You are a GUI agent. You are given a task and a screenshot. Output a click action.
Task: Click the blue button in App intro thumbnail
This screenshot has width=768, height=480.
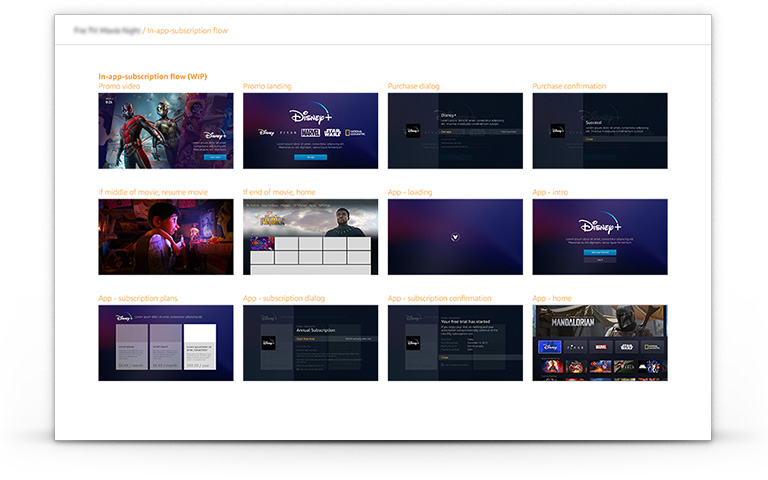click(600, 252)
